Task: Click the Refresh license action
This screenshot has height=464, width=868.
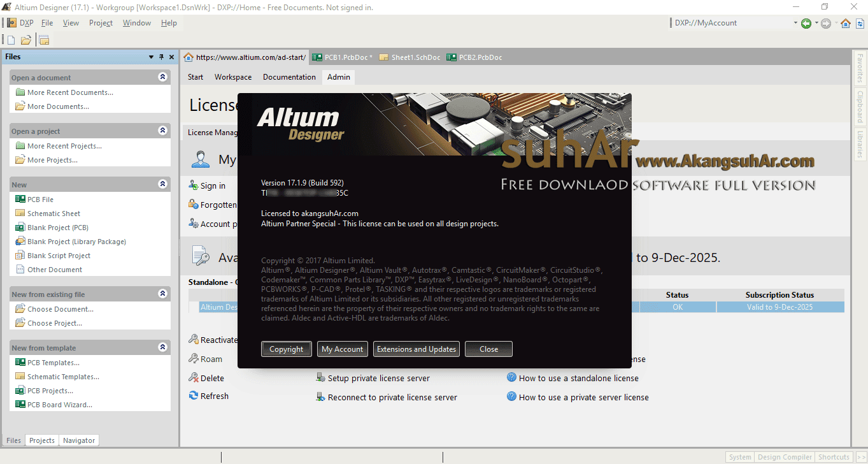Action: point(209,396)
